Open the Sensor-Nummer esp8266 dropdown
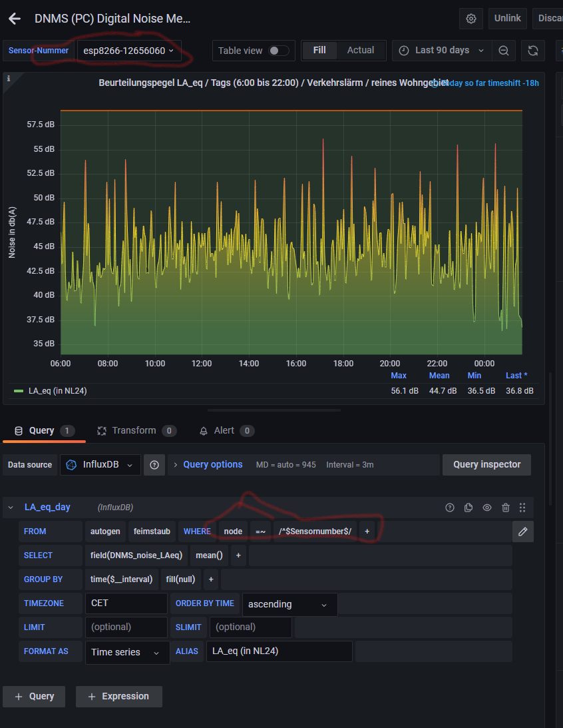Image resolution: width=563 pixels, height=728 pixels. click(129, 51)
